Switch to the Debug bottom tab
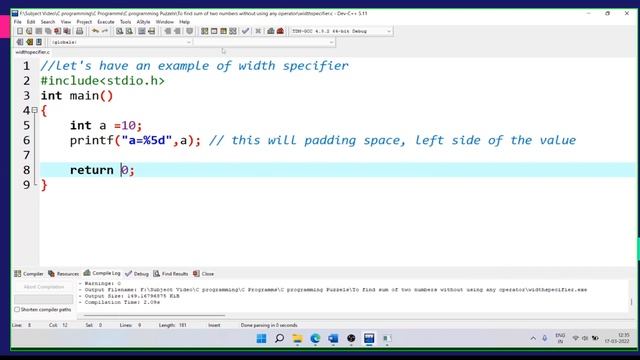Image resolution: width=640 pixels, height=360 pixels. 137,273
